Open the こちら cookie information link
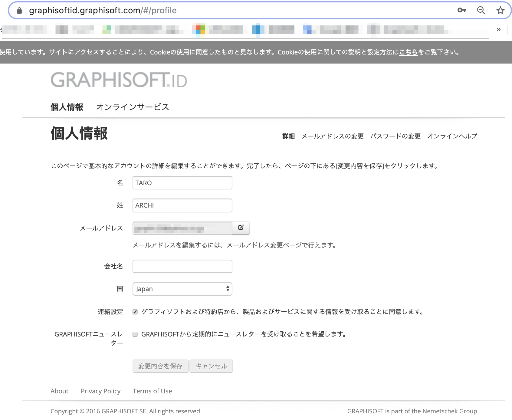 tap(408, 52)
